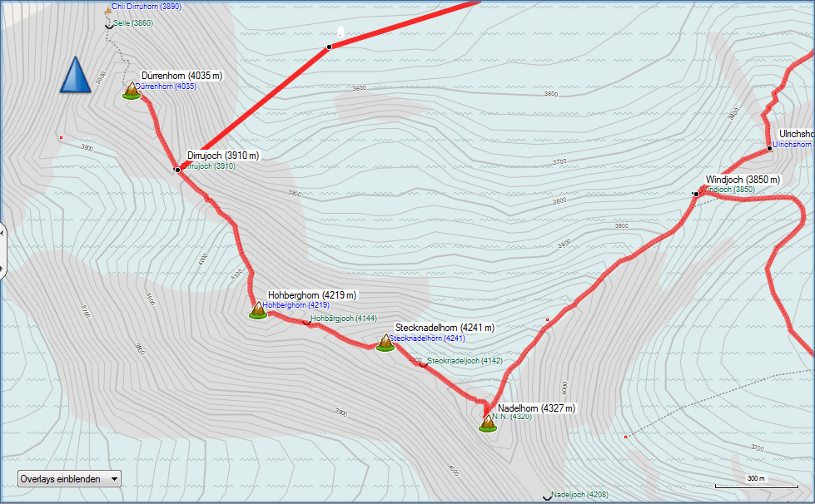
Task: Click the small red square marker west of Dürrenhorn
Action: tap(62, 137)
